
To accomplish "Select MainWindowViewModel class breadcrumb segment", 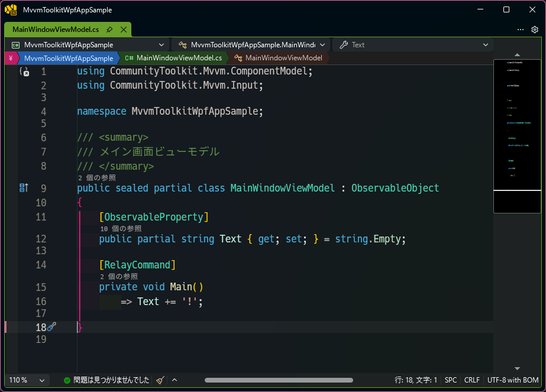I will click(x=278, y=58).
